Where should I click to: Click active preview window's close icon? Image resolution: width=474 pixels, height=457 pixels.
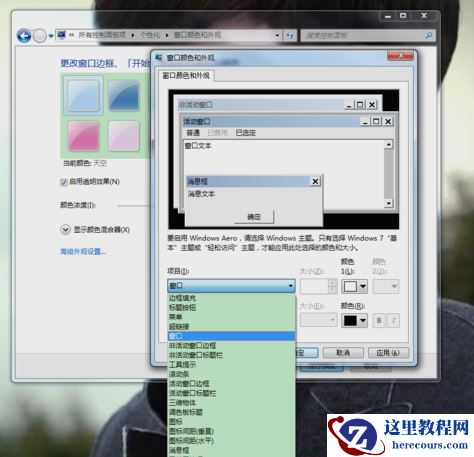point(388,122)
